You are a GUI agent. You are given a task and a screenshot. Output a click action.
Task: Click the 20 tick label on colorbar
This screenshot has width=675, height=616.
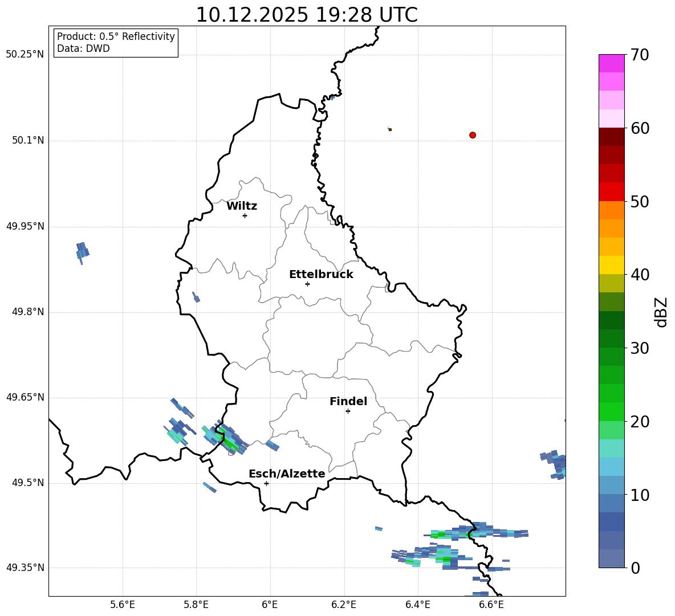(640, 422)
